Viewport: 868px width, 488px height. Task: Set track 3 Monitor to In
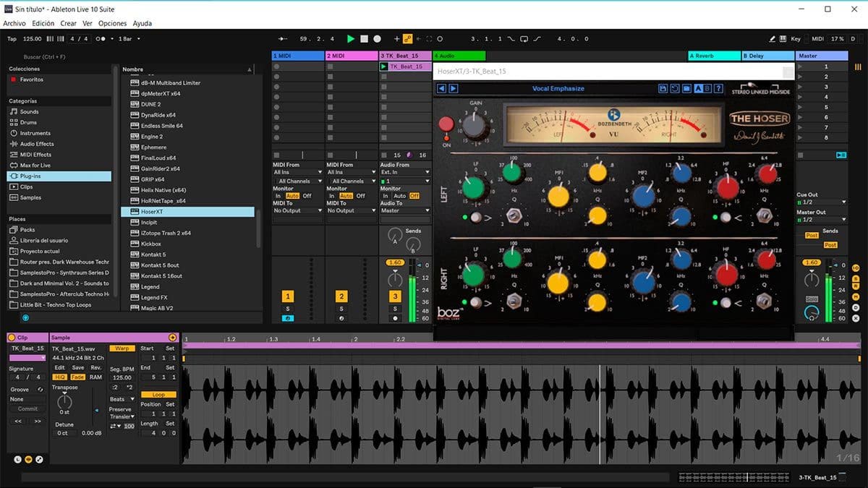pyautogui.click(x=386, y=196)
